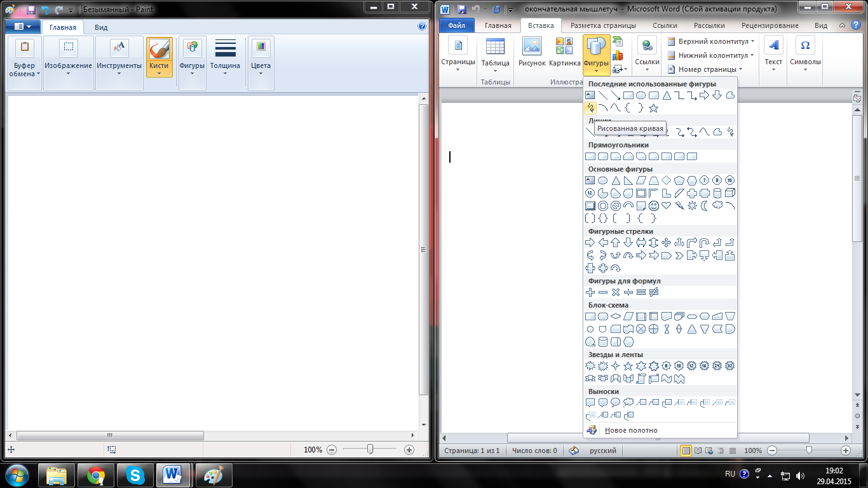Click zoom in plus button in Paint
868x488 pixels.
pyautogui.click(x=409, y=449)
